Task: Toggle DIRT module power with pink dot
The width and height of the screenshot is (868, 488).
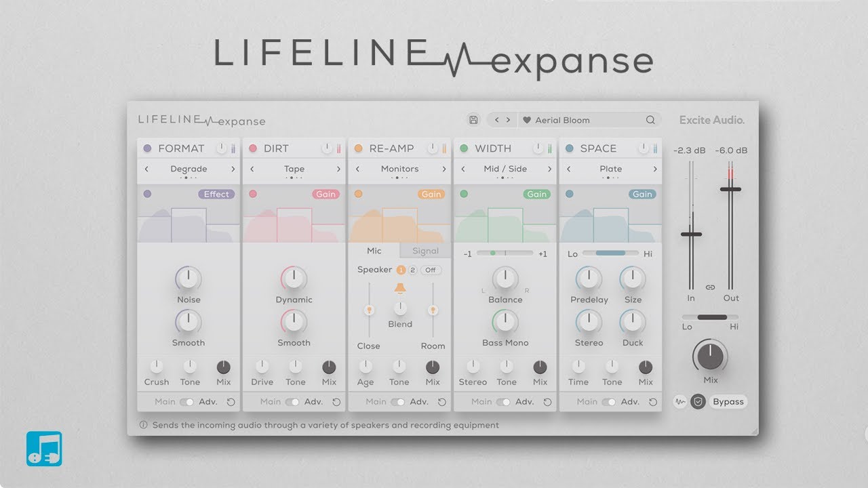Action: tap(253, 148)
